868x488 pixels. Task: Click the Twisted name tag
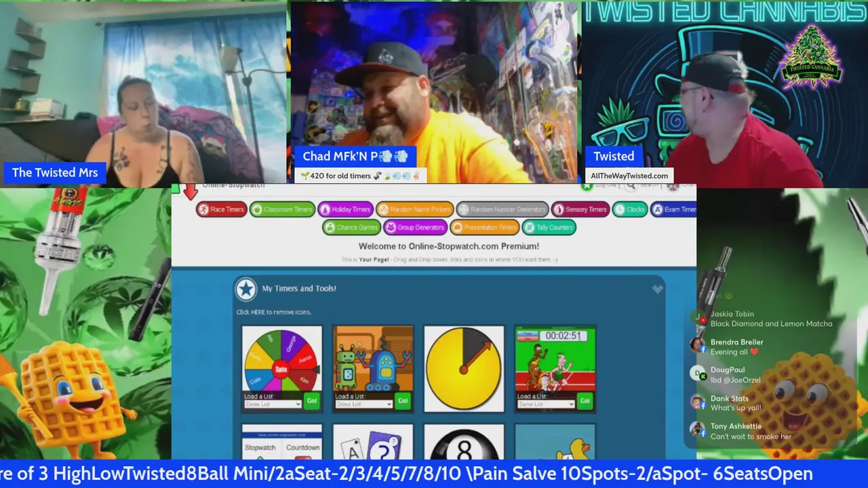point(614,157)
